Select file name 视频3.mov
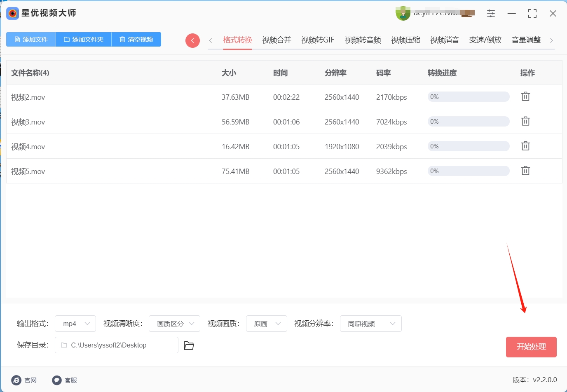This screenshot has height=392, width=567. [x=28, y=122]
